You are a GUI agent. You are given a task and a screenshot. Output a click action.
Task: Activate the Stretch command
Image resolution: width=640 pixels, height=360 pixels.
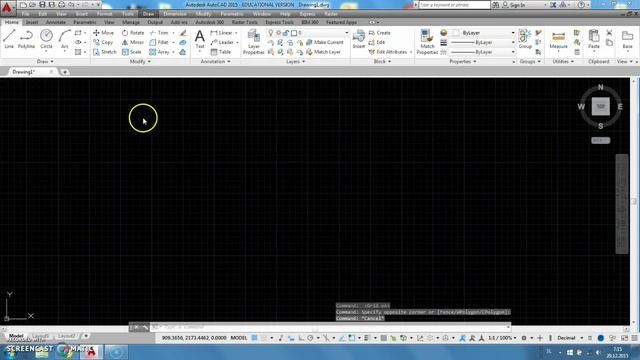104,52
